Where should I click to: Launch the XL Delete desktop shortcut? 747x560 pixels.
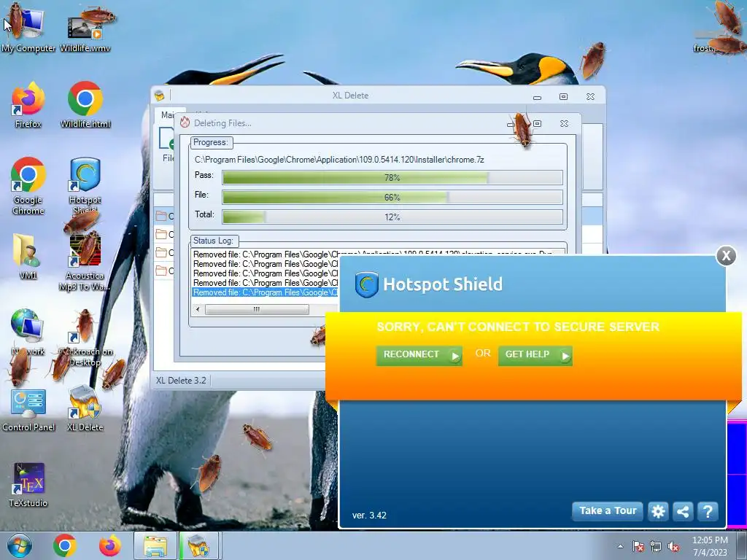click(x=85, y=408)
